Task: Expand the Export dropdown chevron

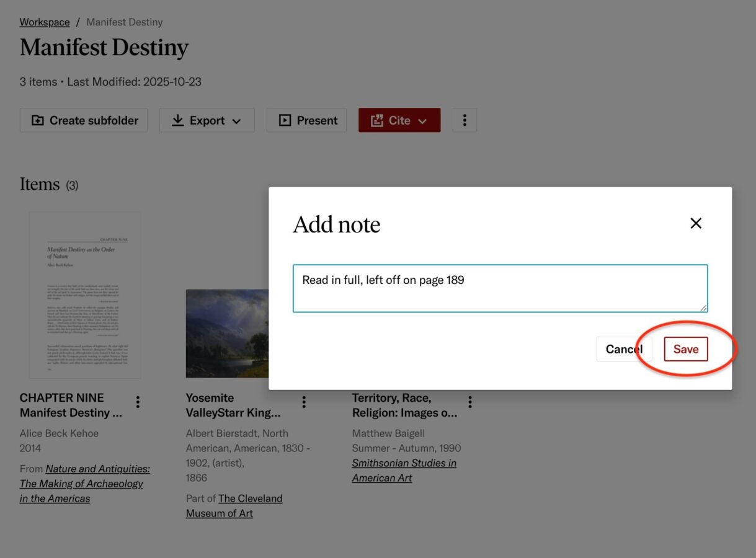Action: point(236,121)
